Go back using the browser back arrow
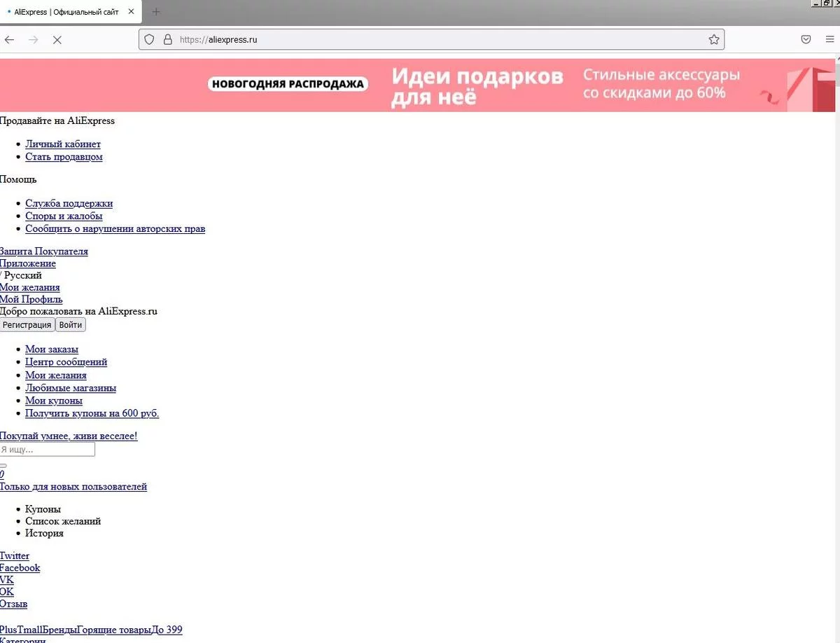This screenshot has height=643, width=840. [x=9, y=40]
